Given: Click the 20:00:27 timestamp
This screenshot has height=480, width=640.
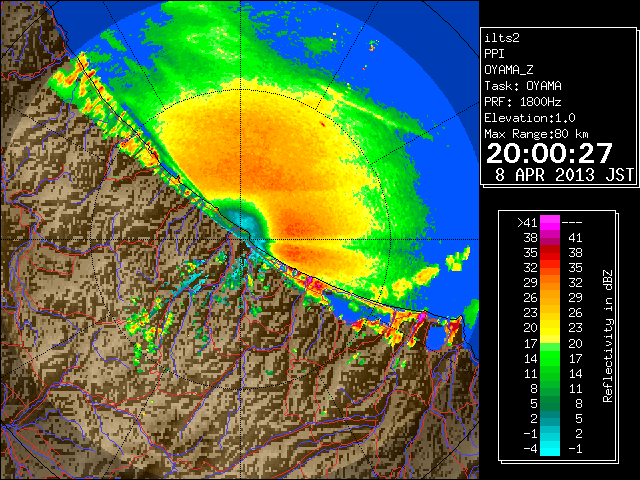Looking at the screenshot, I should 549,153.
